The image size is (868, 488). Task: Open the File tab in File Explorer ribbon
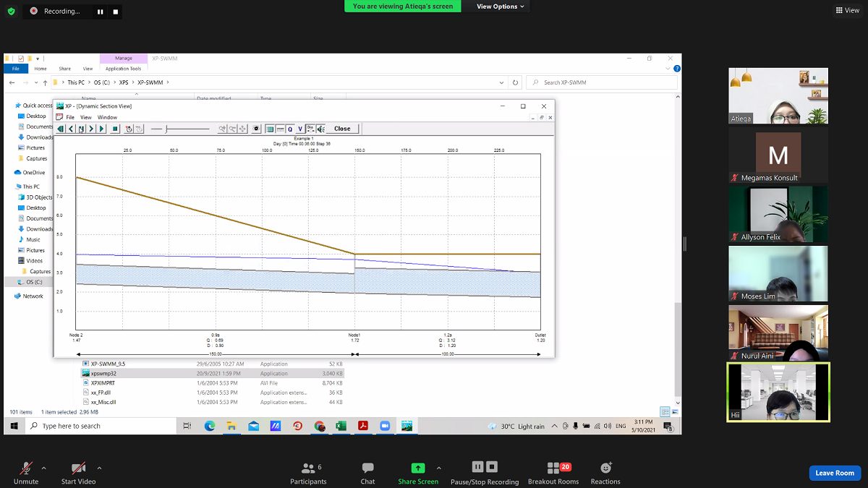pos(15,69)
